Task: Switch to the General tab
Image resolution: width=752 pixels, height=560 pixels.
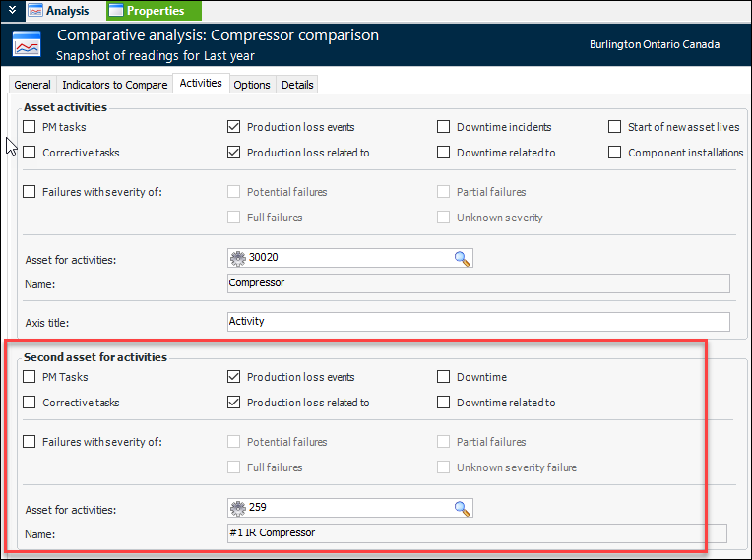Action: pyautogui.click(x=32, y=85)
